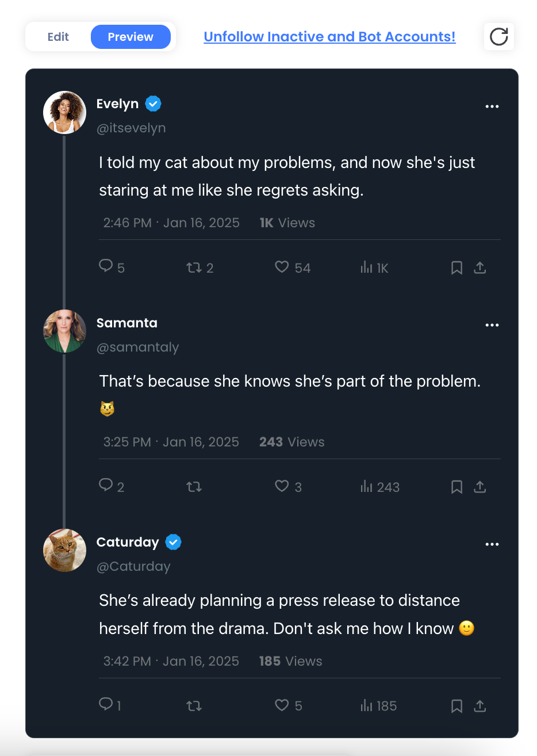Reply to Caturday's tweet
Image resolution: width=537 pixels, height=756 pixels.
(106, 704)
